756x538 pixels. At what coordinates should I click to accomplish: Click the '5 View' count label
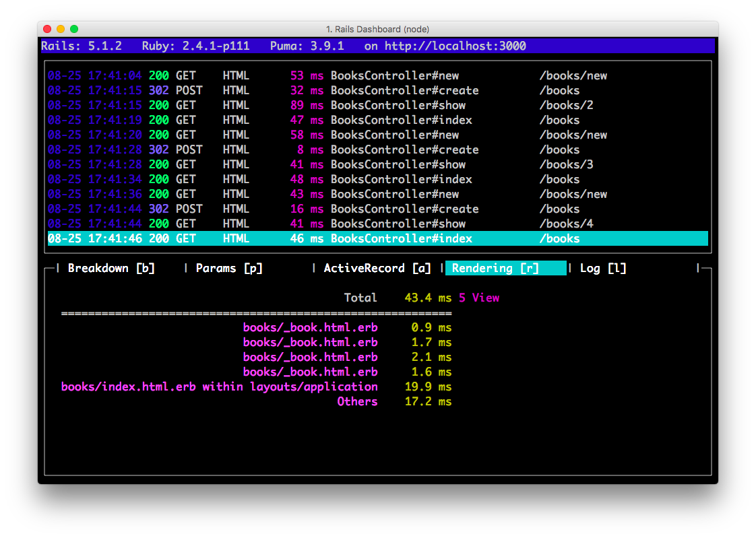pos(479,298)
